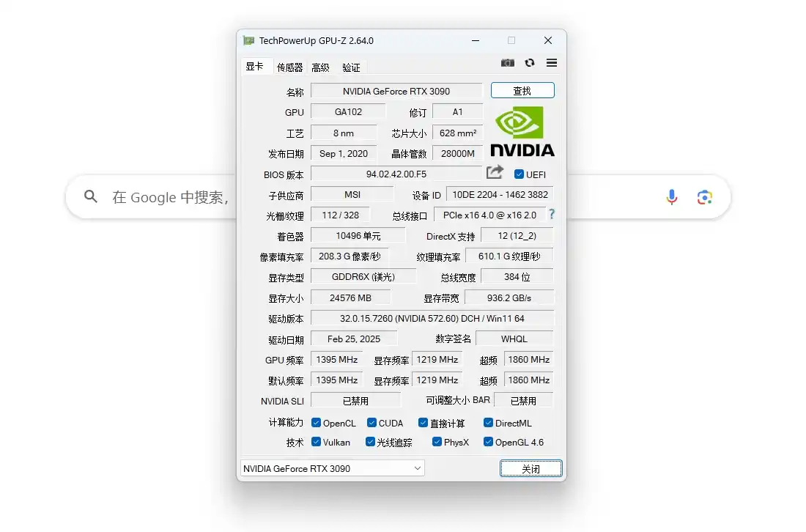
Task: Click the memory bandwidth 936.2 GB/s
Action: click(x=509, y=298)
